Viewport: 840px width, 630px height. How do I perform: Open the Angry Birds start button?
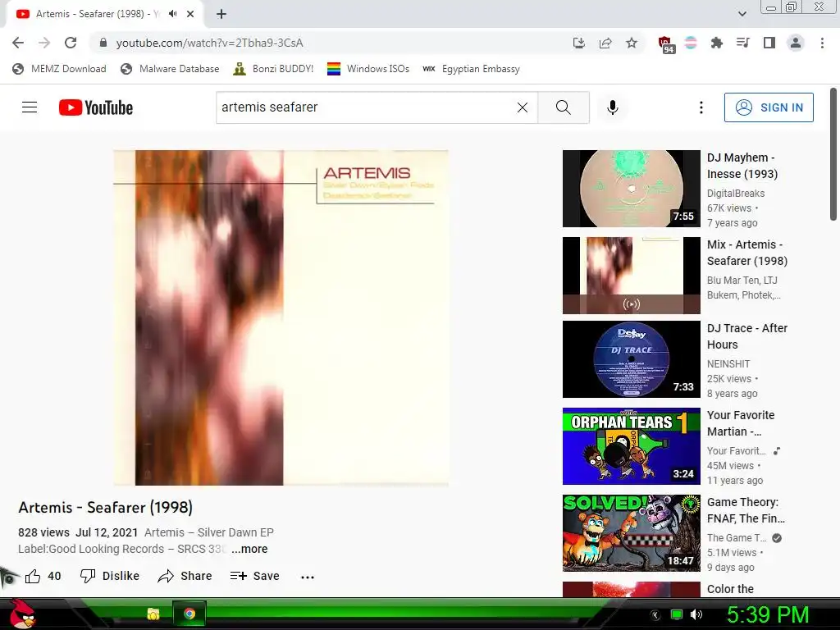coord(22,614)
